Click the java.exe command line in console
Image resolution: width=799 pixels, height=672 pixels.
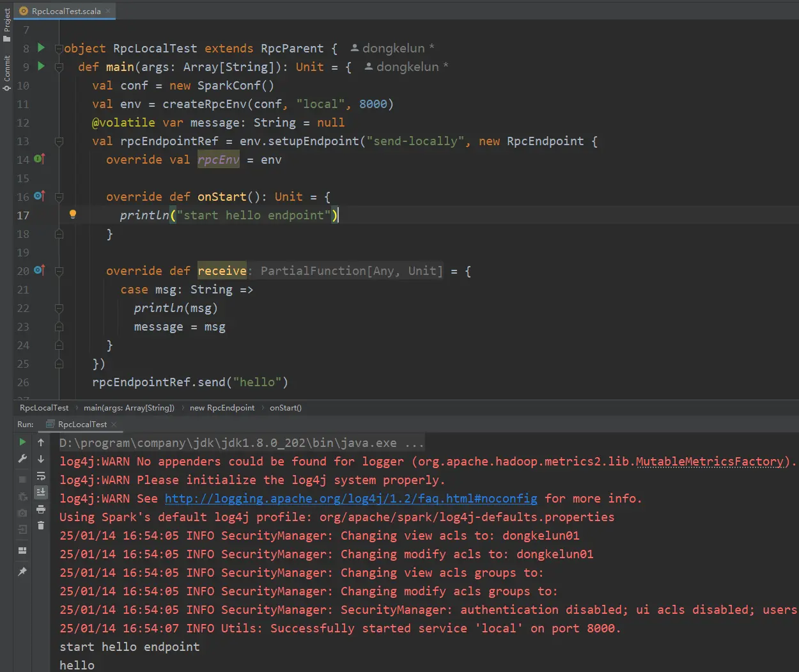[x=242, y=442]
